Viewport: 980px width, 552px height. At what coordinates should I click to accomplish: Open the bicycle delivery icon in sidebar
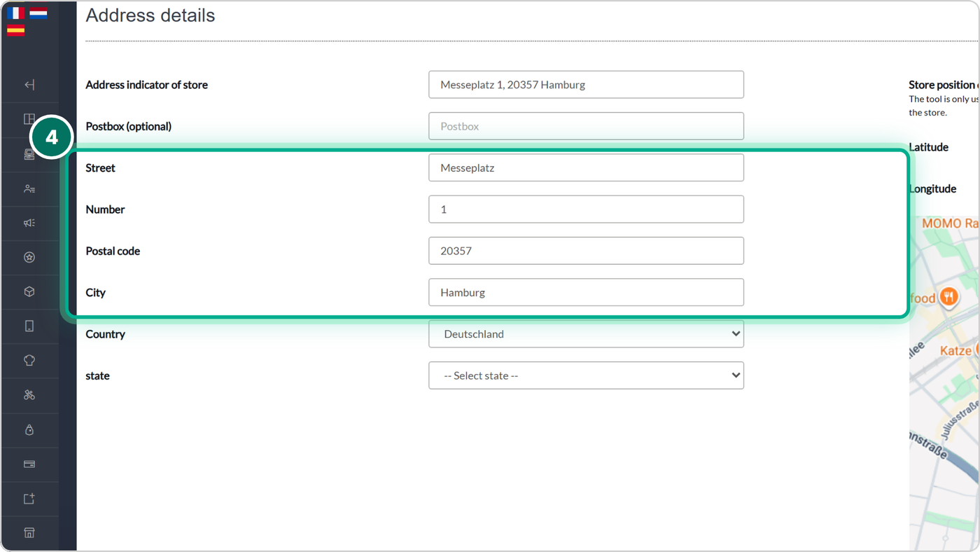pyautogui.click(x=29, y=395)
